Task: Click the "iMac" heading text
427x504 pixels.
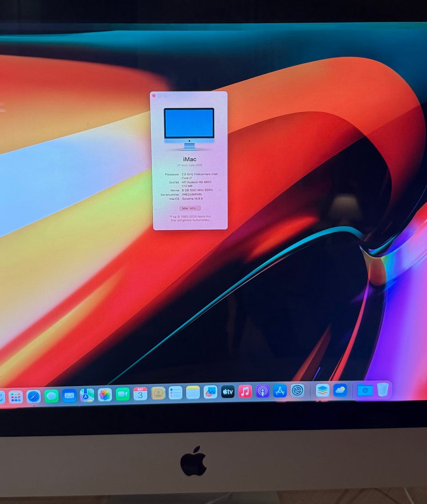Action: point(189,159)
